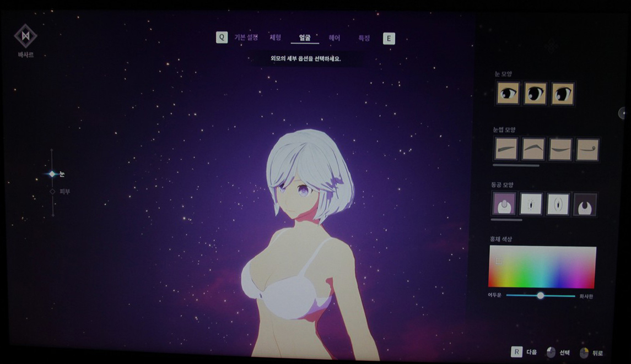Viewport: 631px width, 364px height.
Task: Switch to the 얼굴 tab
Action: [x=305, y=38]
